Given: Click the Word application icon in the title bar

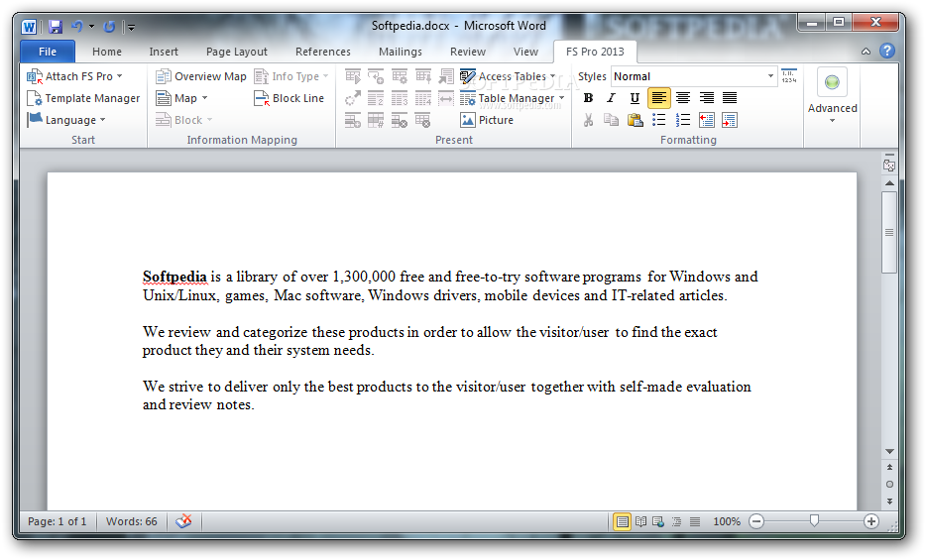Looking at the screenshot, I should coord(29,27).
